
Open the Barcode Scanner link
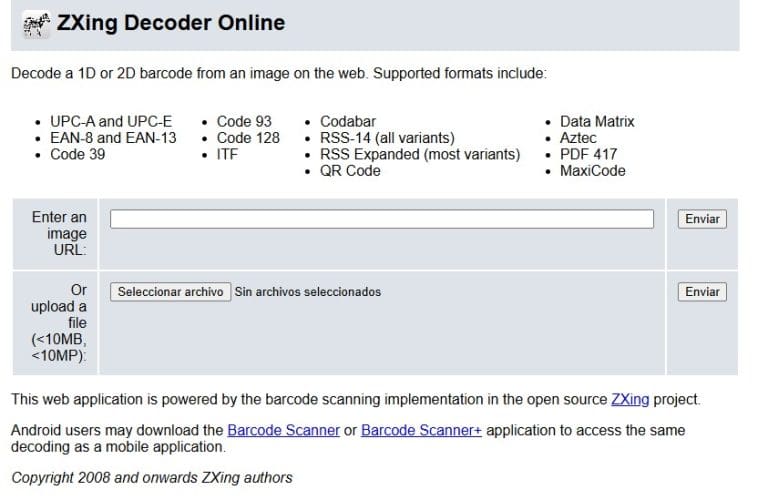tap(283, 430)
